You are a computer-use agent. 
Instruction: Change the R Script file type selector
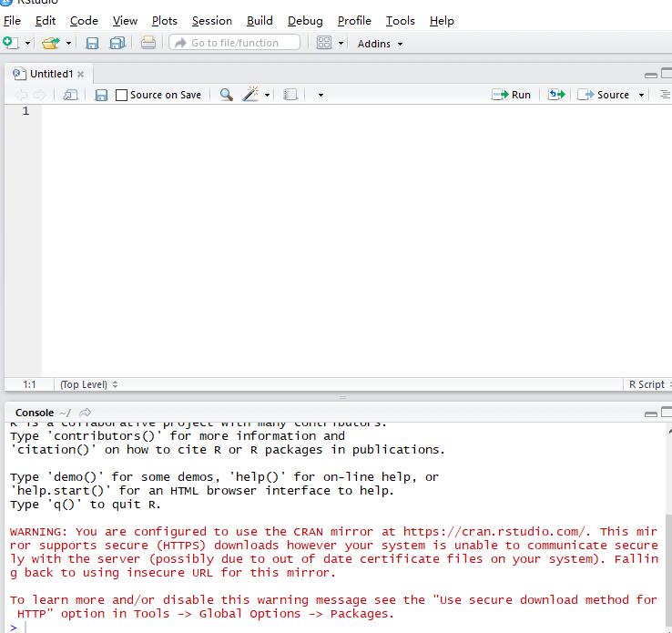click(x=649, y=384)
